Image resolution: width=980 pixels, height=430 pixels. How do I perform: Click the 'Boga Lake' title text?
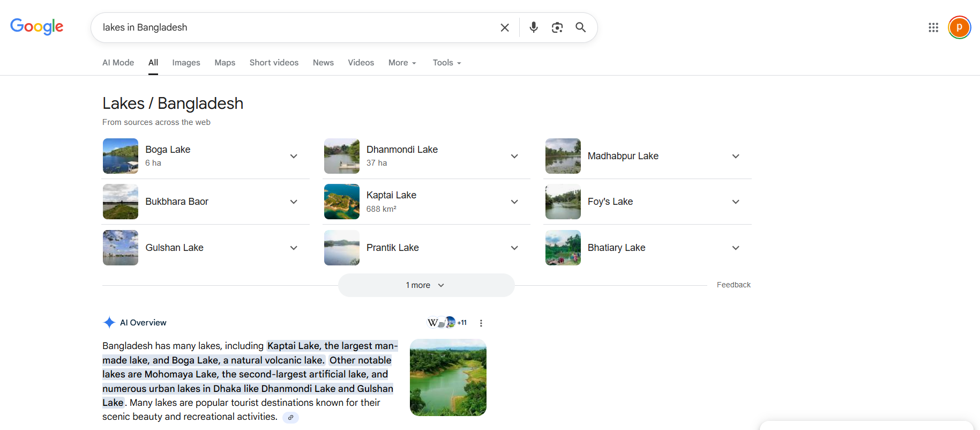pos(168,150)
